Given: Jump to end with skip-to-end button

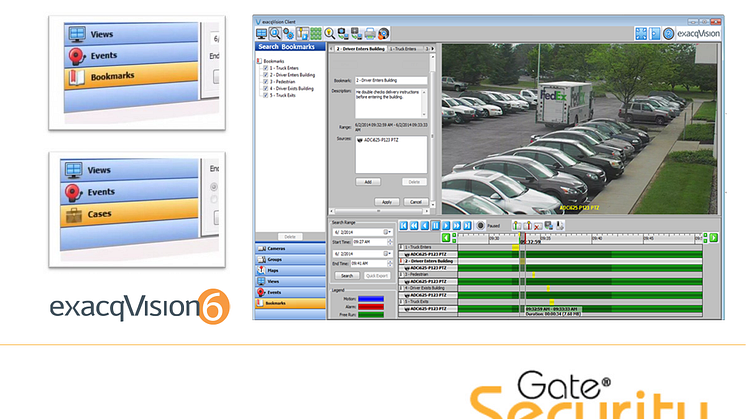Looking at the screenshot, I should point(467,226).
